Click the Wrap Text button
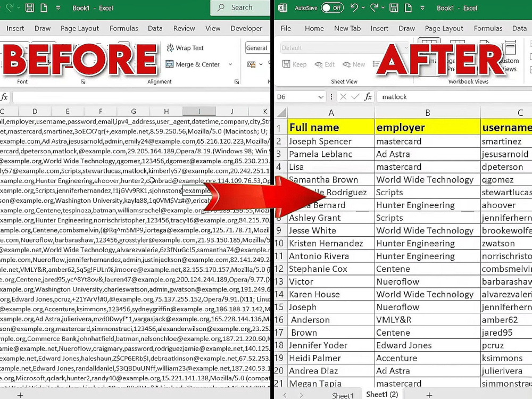The width and height of the screenshot is (532, 399). 185,48
